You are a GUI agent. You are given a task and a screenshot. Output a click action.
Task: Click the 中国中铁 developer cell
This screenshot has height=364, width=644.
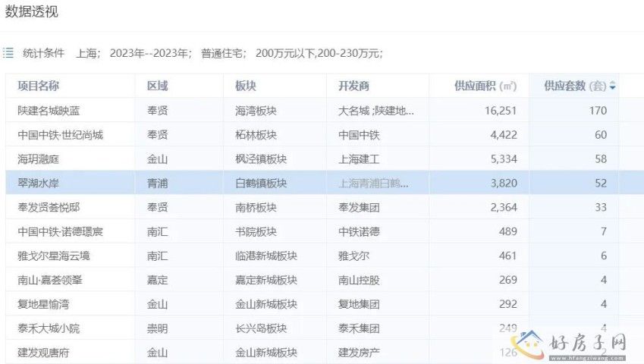coord(359,134)
